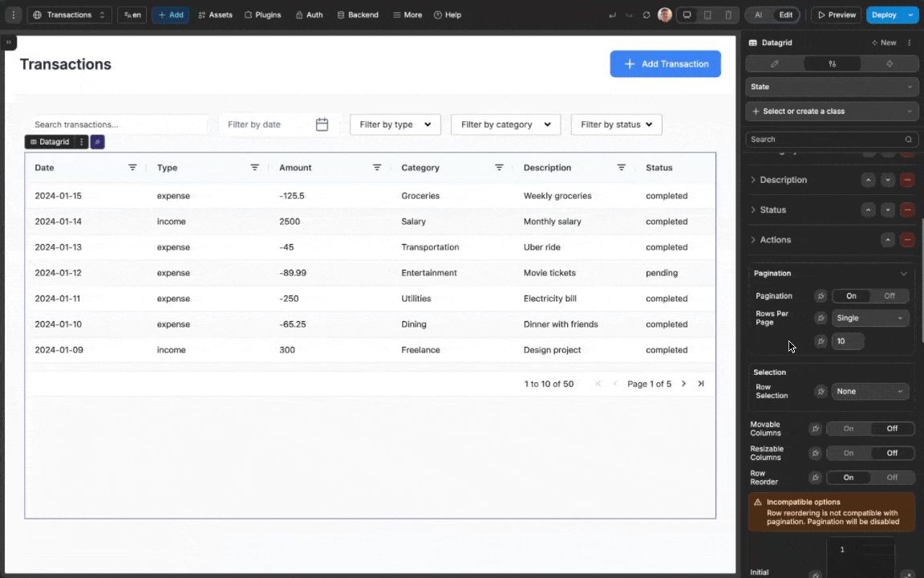Click the undo arrow in the top toolbar

coord(612,14)
